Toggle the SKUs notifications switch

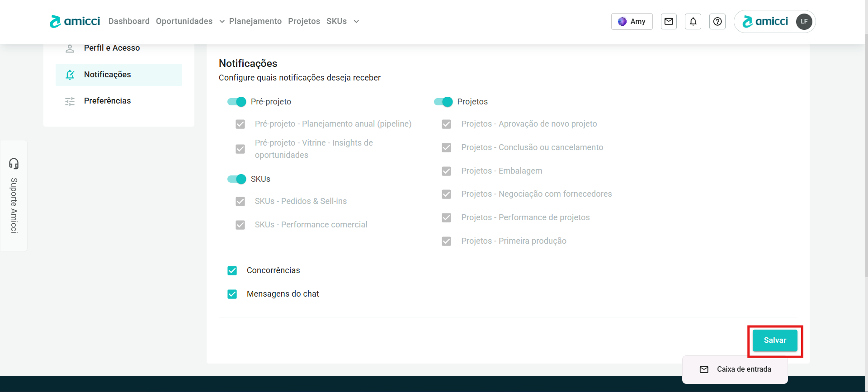[x=236, y=179]
